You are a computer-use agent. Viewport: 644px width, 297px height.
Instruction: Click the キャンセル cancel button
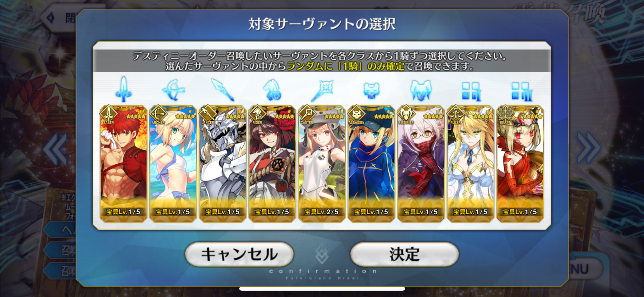(x=239, y=254)
